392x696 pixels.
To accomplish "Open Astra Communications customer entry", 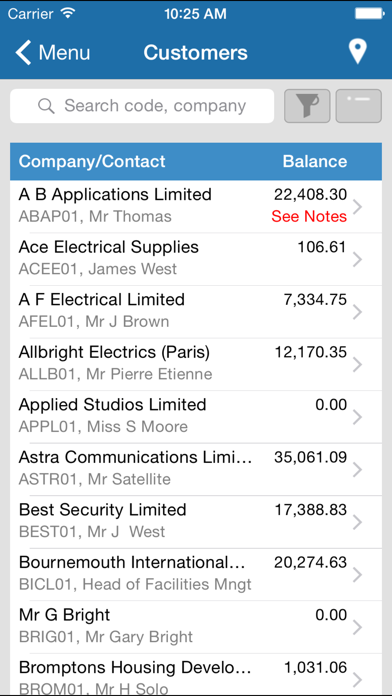I will [196, 469].
